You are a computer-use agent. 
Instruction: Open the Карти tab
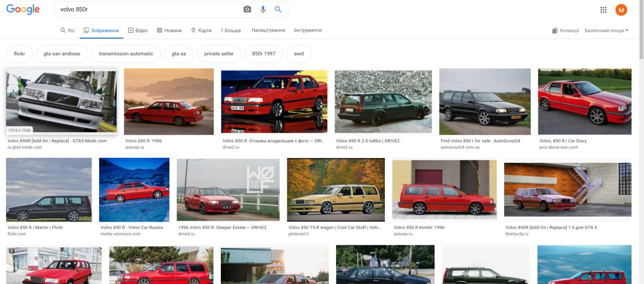[x=201, y=31]
